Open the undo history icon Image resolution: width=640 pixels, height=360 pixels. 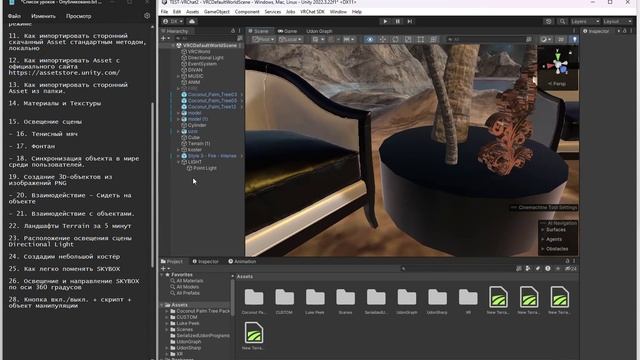549,21
